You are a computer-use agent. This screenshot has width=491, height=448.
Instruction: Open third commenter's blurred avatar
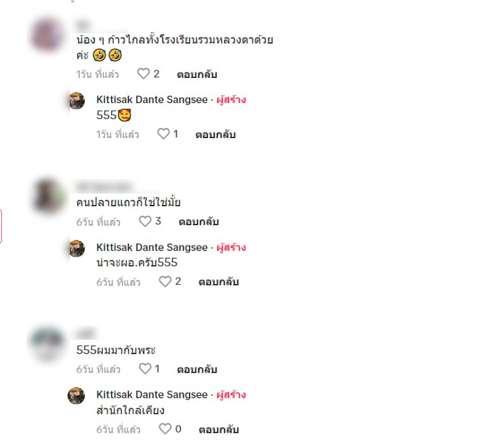click(48, 344)
